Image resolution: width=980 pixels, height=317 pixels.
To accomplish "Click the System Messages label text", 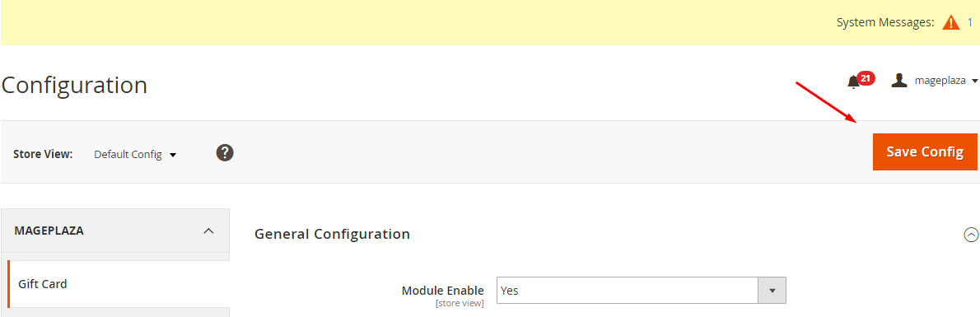I will [x=885, y=23].
